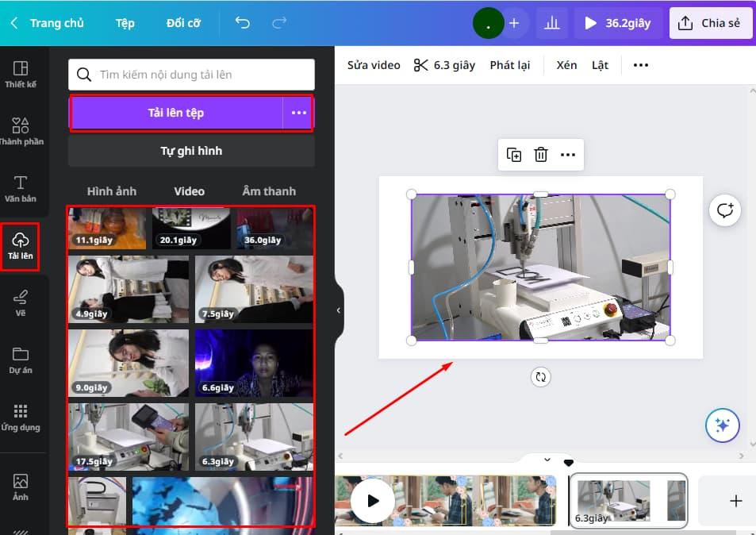The height and width of the screenshot is (535, 756).
Task: Collapse the uploads panel with the side chevron
Action: click(x=338, y=311)
